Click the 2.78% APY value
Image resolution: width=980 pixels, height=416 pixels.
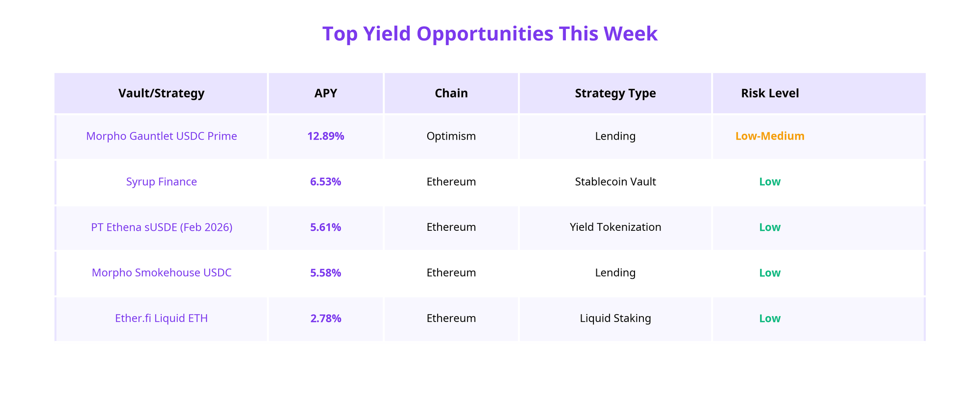pyautogui.click(x=325, y=318)
